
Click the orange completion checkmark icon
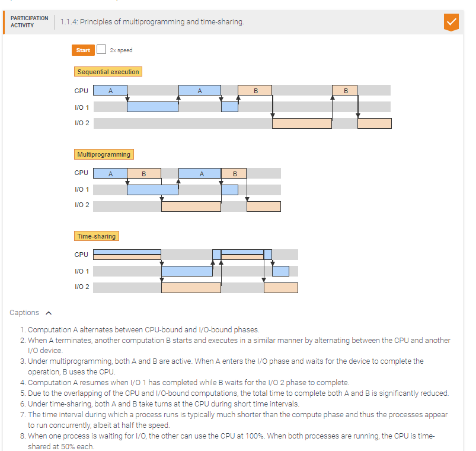point(451,23)
